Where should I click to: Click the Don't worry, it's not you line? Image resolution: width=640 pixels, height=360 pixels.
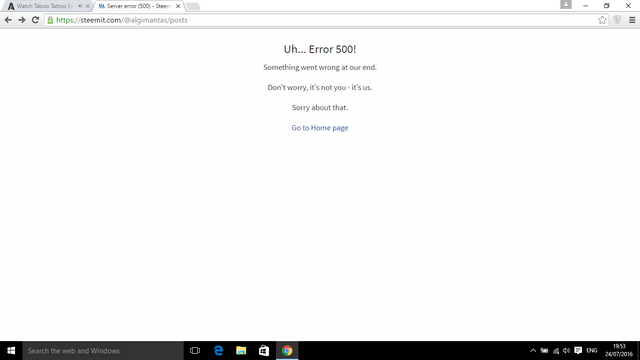pyautogui.click(x=320, y=87)
